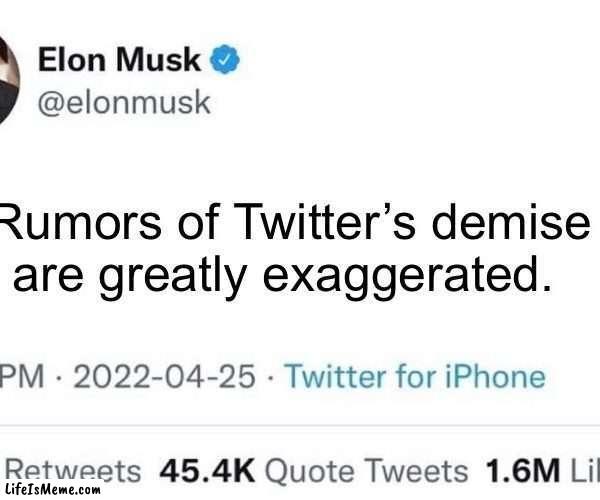Click the Elon Musk display name
The width and height of the screenshot is (600, 500).
point(119,61)
